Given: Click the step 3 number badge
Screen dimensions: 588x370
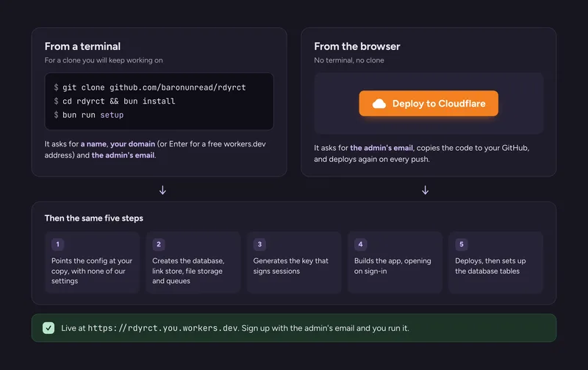Looking at the screenshot, I should (x=259, y=244).
